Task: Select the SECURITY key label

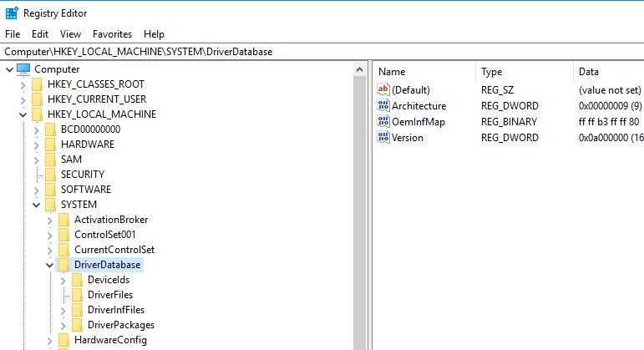Action: pos(83,175)
